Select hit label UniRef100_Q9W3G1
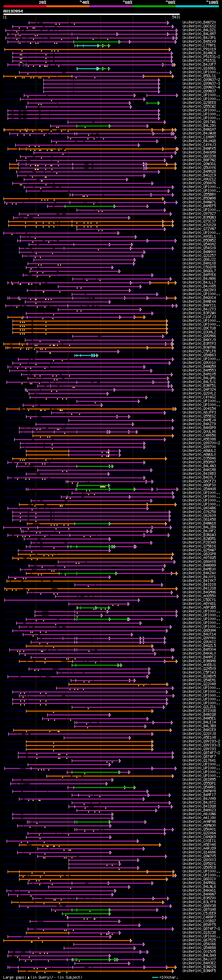 pyautogui.click(x=199, y=164)
